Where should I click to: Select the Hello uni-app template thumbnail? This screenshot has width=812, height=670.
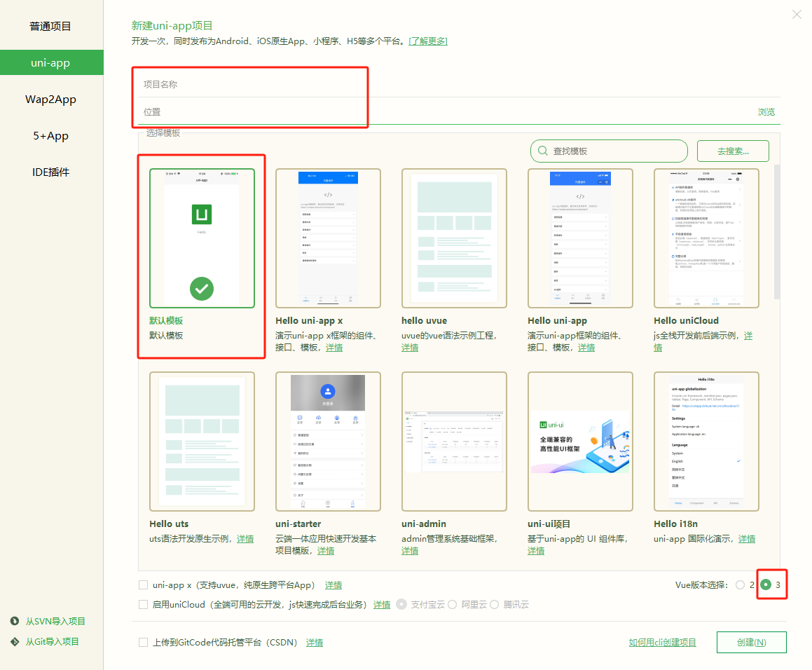pyautogui.click(x=580, y=238)
